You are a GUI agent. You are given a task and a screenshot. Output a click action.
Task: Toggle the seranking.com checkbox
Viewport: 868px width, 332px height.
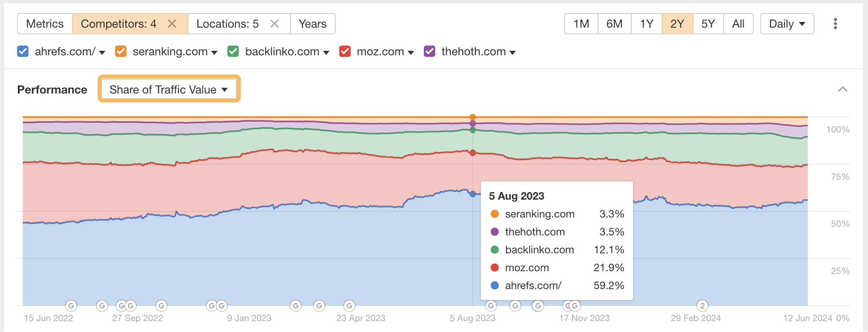click(x=121, y=52)
